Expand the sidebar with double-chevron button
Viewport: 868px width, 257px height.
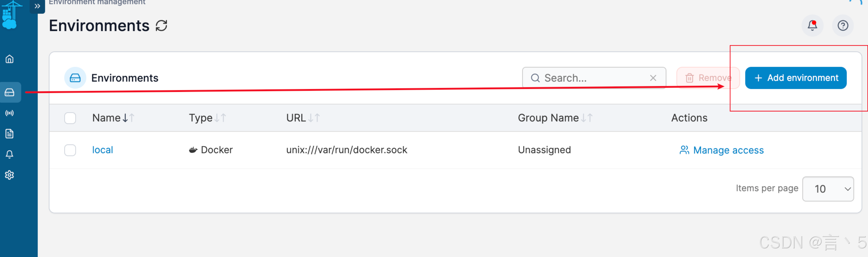[37, 6]
